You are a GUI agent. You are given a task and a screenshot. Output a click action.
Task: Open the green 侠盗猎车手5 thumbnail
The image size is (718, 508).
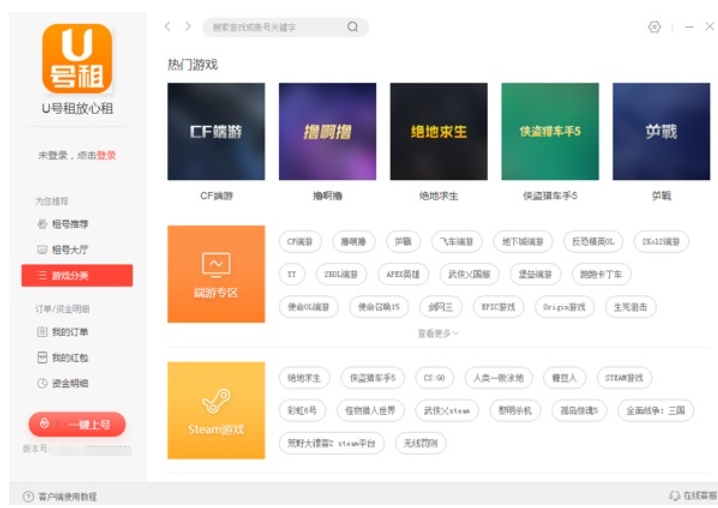(x=550, y=131)
